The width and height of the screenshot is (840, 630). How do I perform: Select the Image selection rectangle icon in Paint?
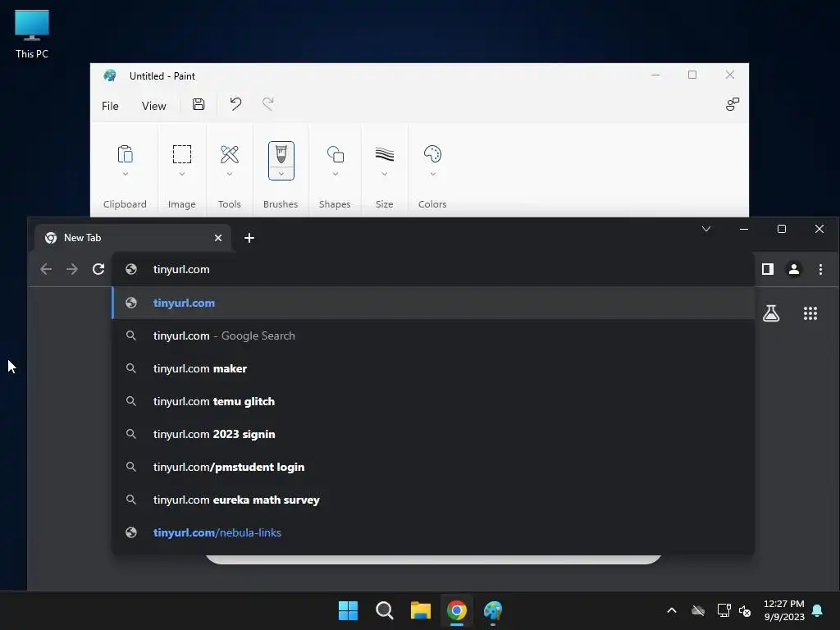(181, 154)
